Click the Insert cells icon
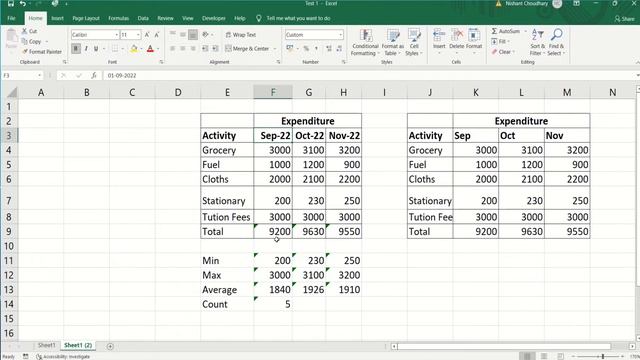Image resolution: width=640 pixels, height=360 pixels. 439,36
